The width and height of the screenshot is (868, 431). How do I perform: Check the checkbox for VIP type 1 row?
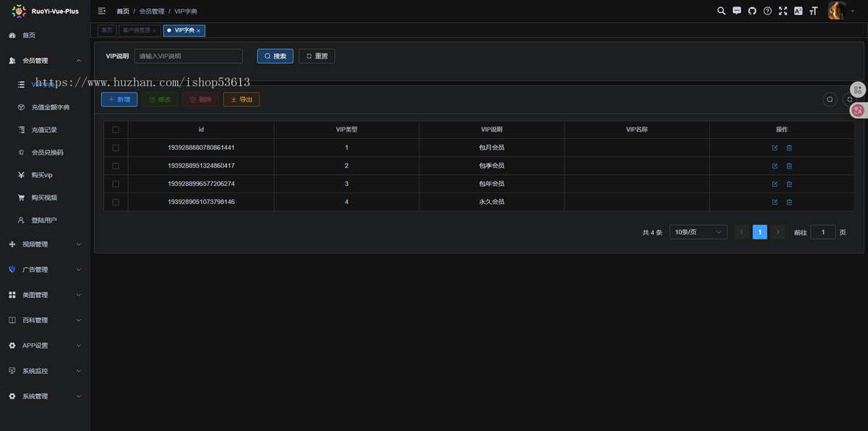click(x=116, y=148)
